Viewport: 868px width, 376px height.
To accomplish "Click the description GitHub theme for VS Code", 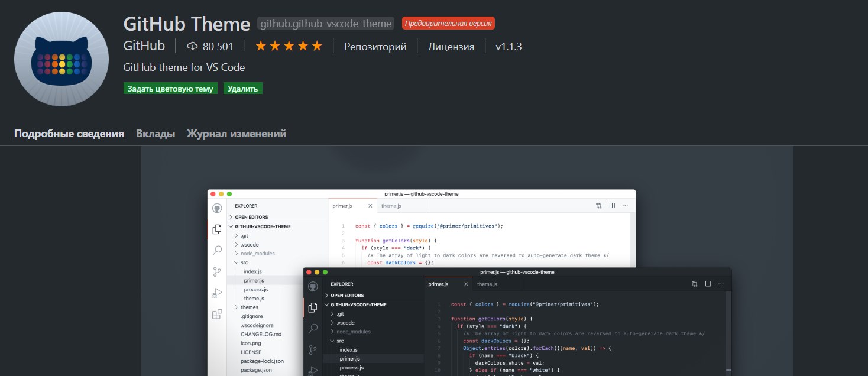I will [184, 67].
